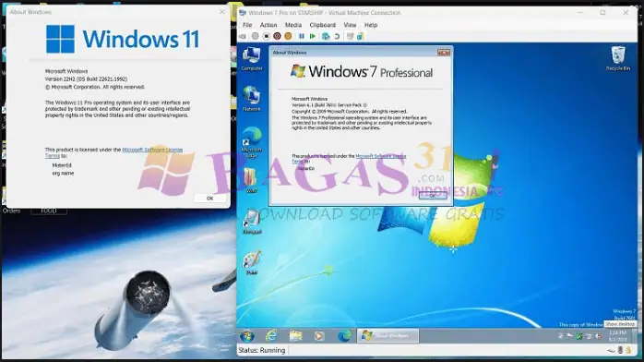
Task: Click the network tray icon in Windows 7
Action: [x=588, y=336]
